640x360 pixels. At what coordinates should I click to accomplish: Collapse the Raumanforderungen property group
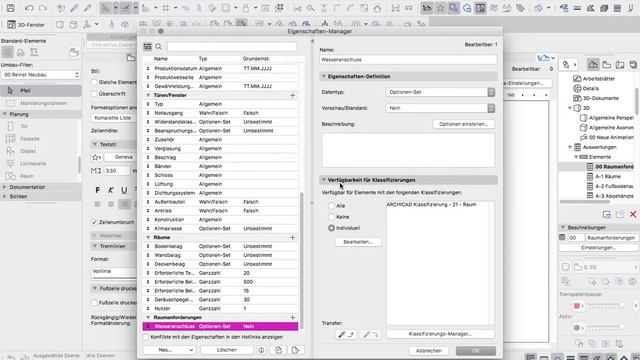click(x=148, y=317)
